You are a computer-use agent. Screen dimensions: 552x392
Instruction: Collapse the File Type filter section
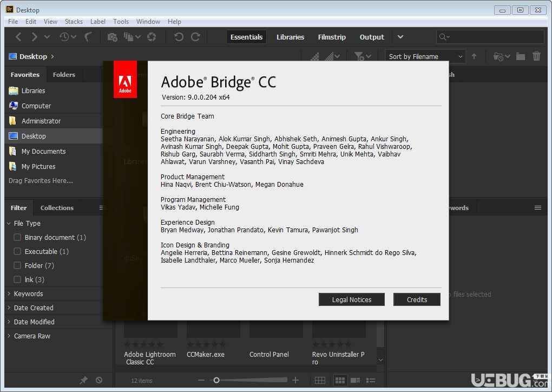tap(9, 223)
